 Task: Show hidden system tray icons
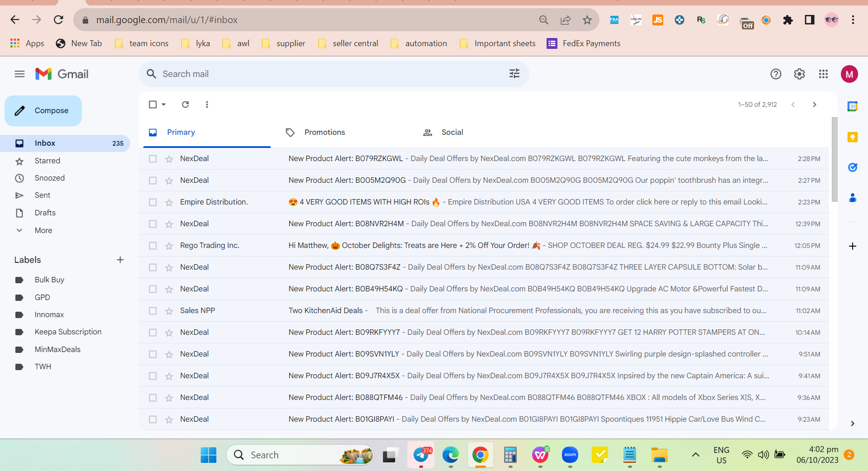coord(696,455)
